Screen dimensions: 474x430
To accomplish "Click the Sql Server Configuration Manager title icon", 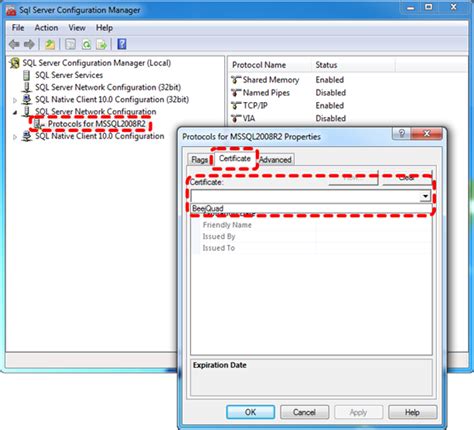I will pyautogui.click(x=11, y=11).
